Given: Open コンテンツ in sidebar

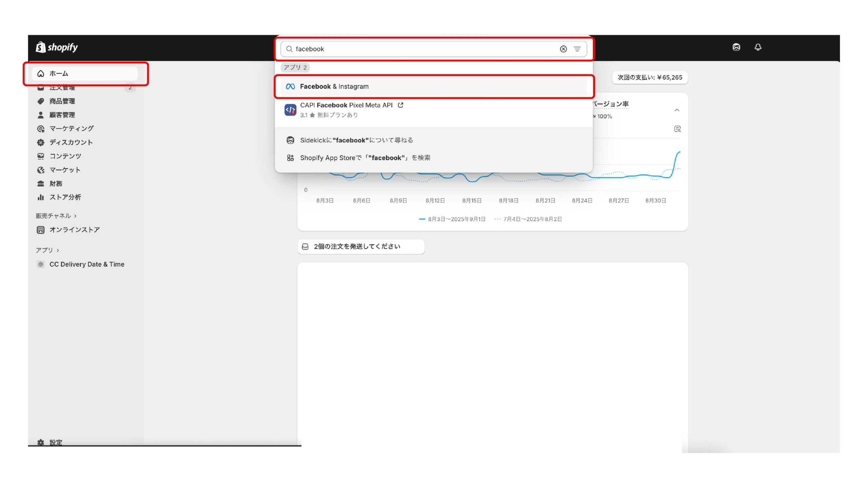Looking at the screenshot, I should click(x=85, y=156).
